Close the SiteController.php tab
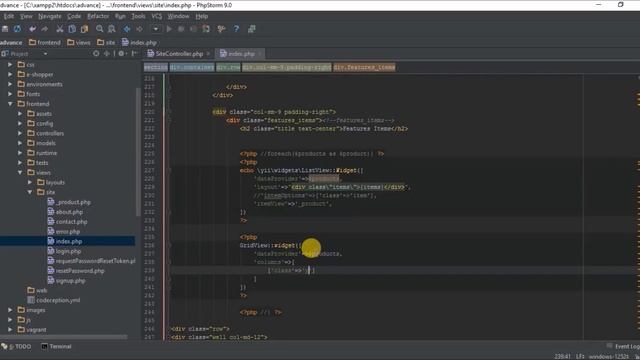This screenshot has width=640, height=360. coord(208,53)
